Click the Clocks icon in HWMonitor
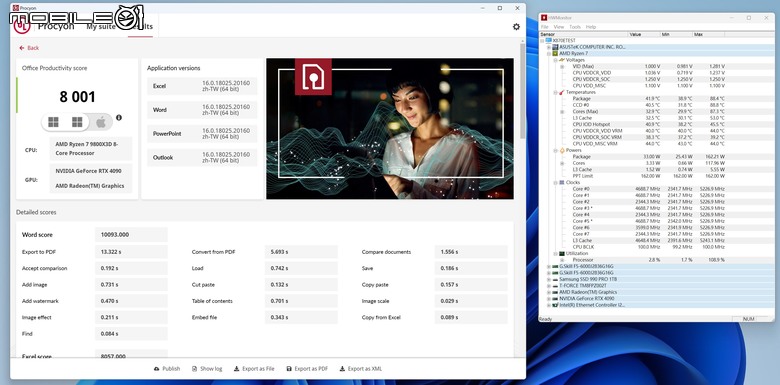The width and height of the screenshot is (780, 385). pyautogui.click(x=562, y=182)
